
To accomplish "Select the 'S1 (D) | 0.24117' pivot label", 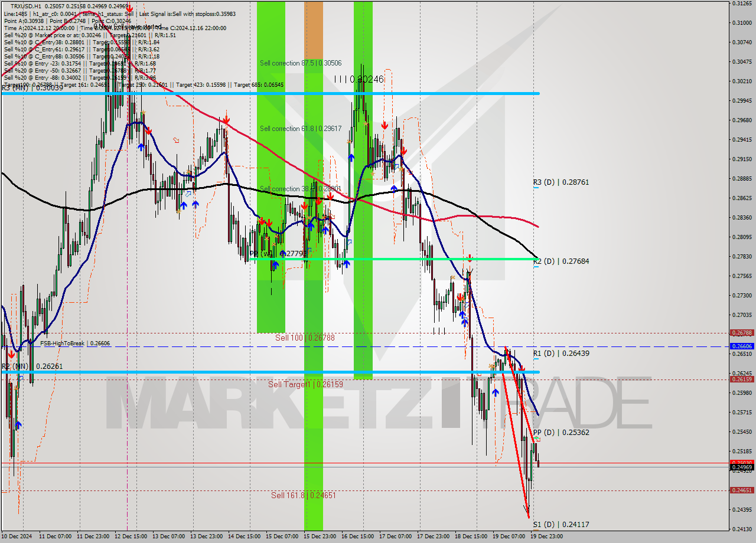I will tap(561, 524).
